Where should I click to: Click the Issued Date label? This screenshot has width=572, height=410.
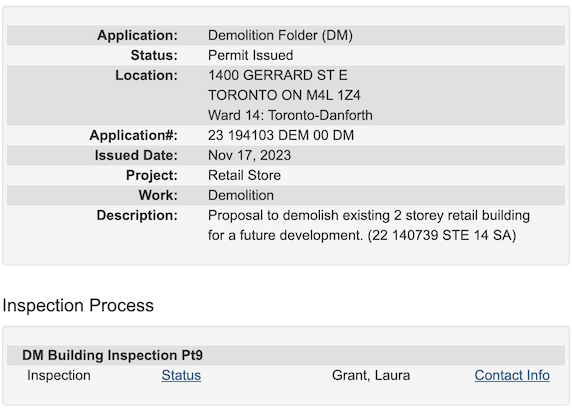[x=136, y=155]
